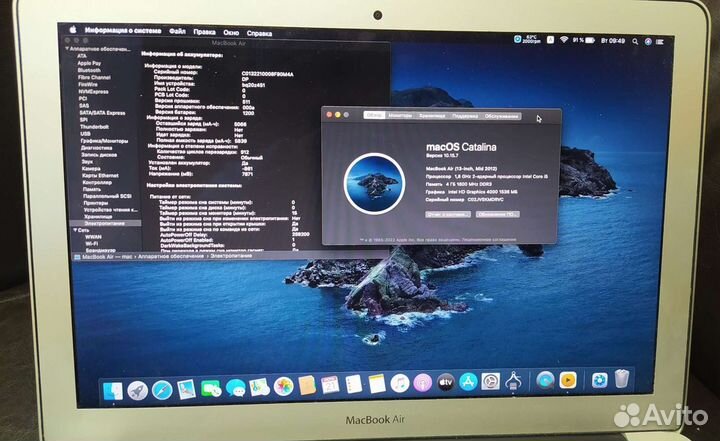Select Электропитание in the sidebar
The width and height of the screenshot is (720, 441).
[104, 223]
